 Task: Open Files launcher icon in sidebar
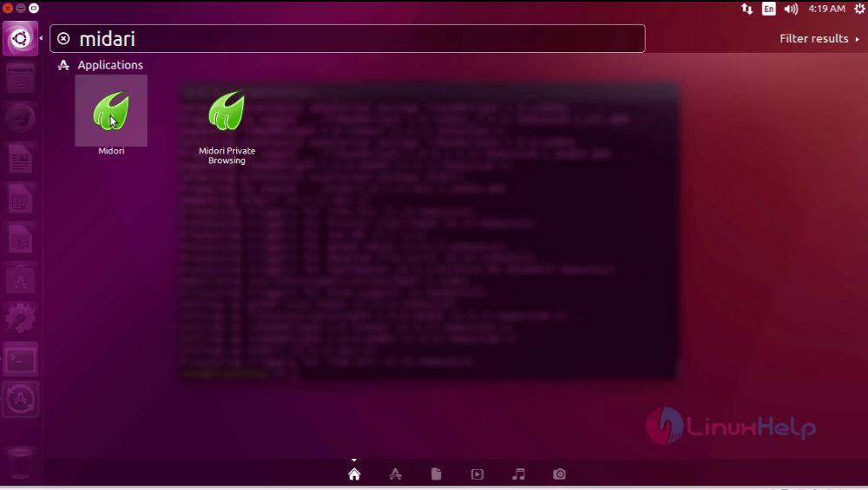click(x=21, y=79)
